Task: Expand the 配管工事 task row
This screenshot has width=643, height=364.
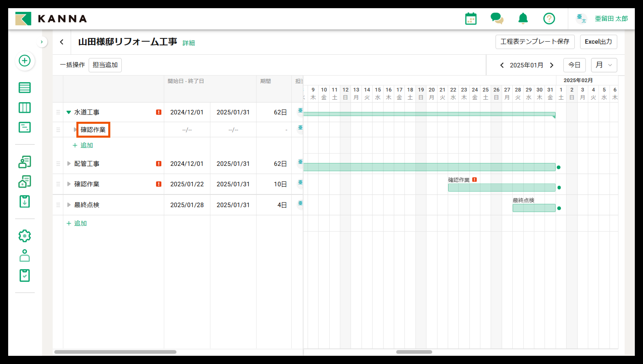Action: coord(69,163)
